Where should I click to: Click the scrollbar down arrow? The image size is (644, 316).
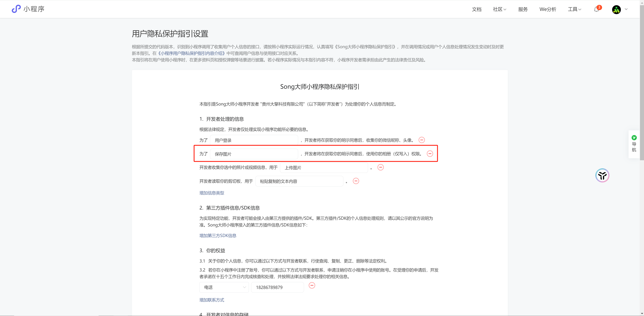642,313
